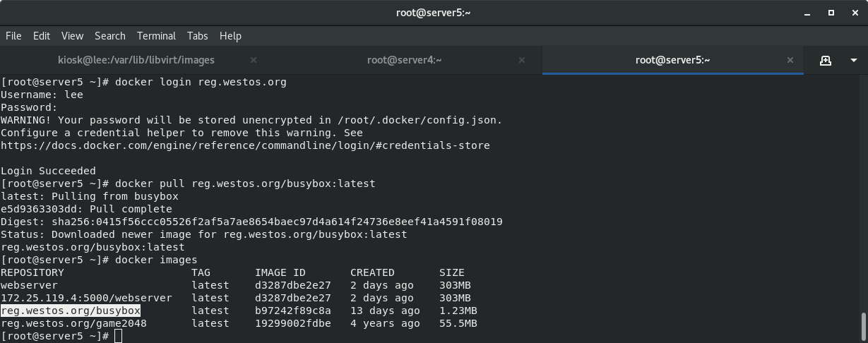Screen dimensions: 868x343
Task: Click the 'Username: lee' line
Action: (42, 95)
